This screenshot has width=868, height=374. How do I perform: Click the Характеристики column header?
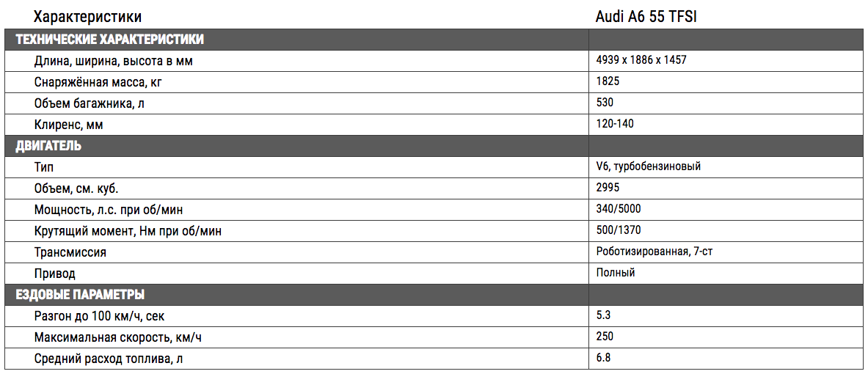pos(87,17)
